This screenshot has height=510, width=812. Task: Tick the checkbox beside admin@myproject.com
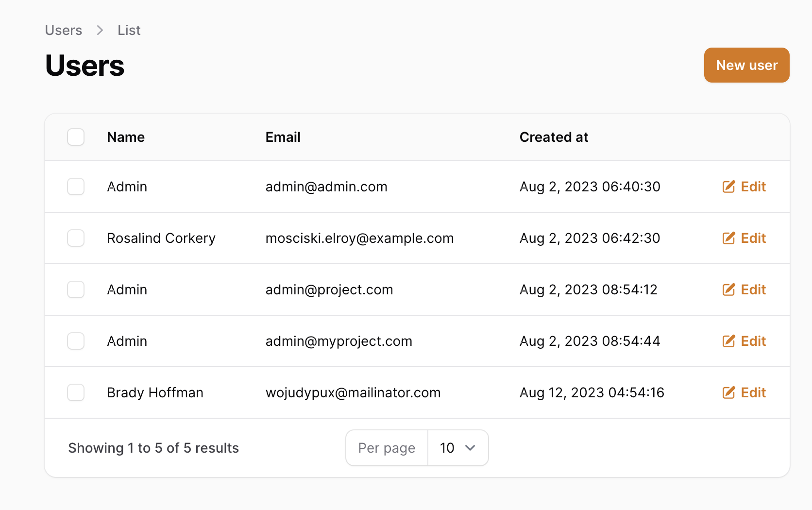pyautogui.click(x=76, y=341)
